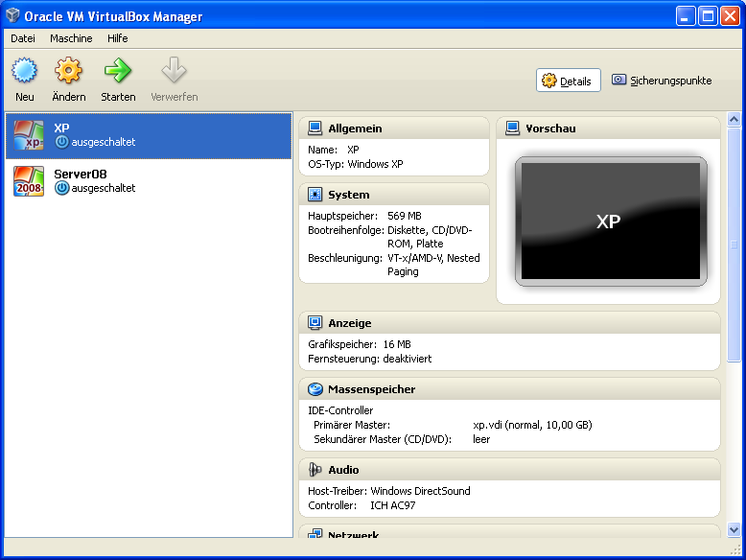
Task: Click the power state icon under XP
Action: click(61, 142)
